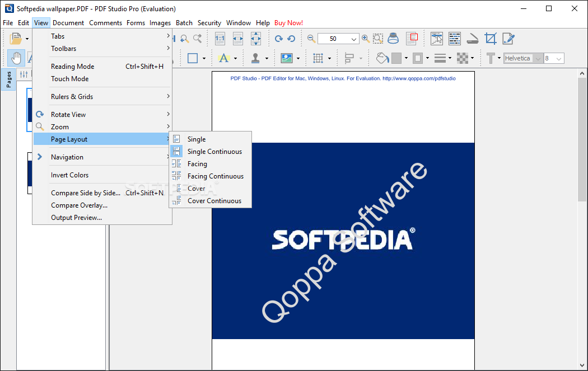Set view to Actual Size 1:1
This screenshot has height=371, width=588.
220,39
